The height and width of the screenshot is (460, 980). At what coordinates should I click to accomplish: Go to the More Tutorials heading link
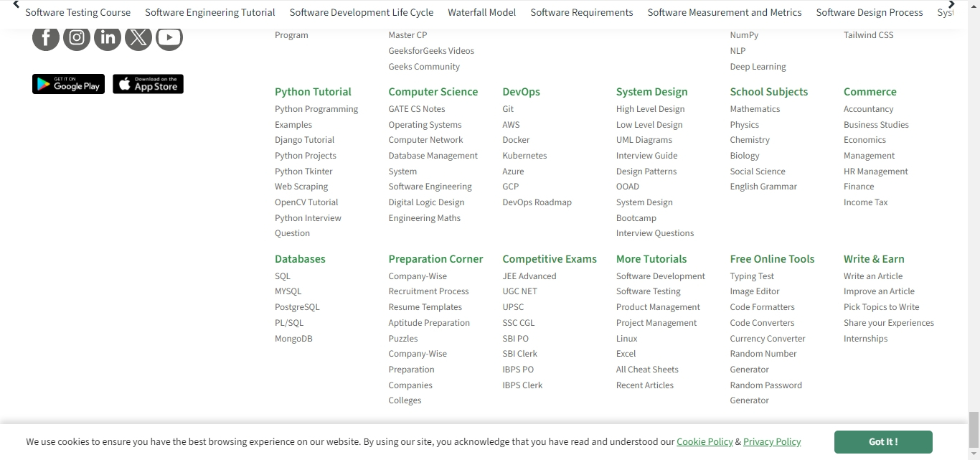651,259
